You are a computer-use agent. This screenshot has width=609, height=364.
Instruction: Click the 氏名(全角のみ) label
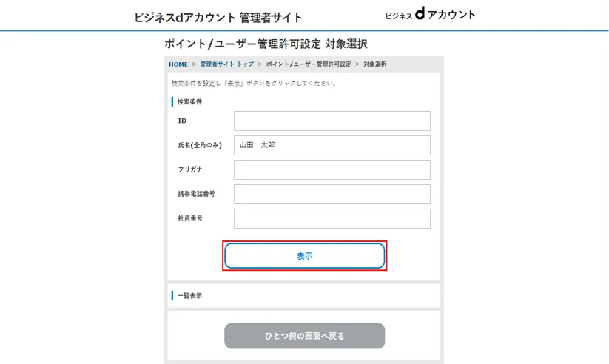point(200,145)
